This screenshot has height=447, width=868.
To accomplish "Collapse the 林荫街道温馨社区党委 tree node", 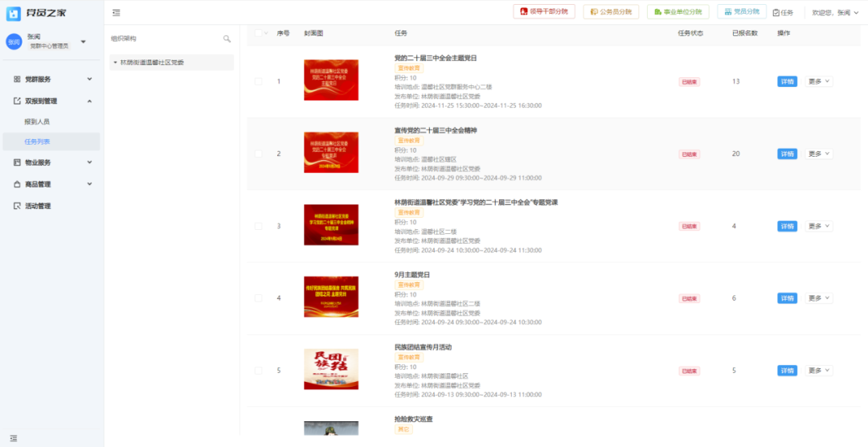I will (115, 63).
